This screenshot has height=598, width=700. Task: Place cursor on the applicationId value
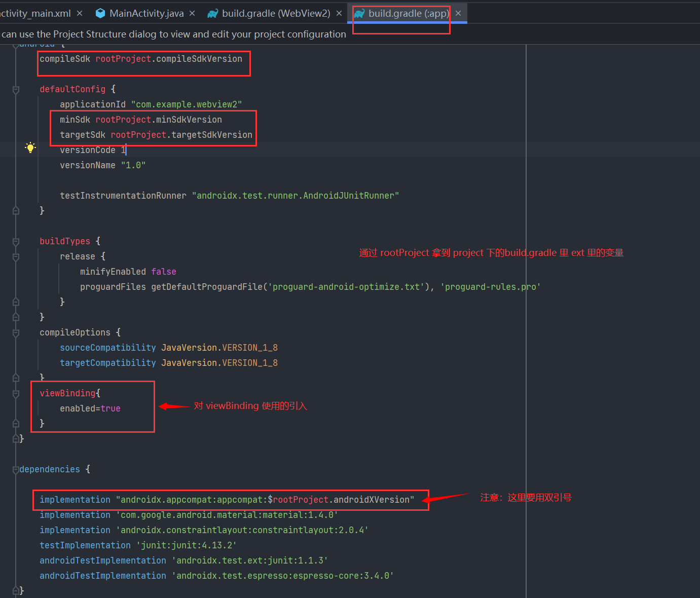coord(187,104)
